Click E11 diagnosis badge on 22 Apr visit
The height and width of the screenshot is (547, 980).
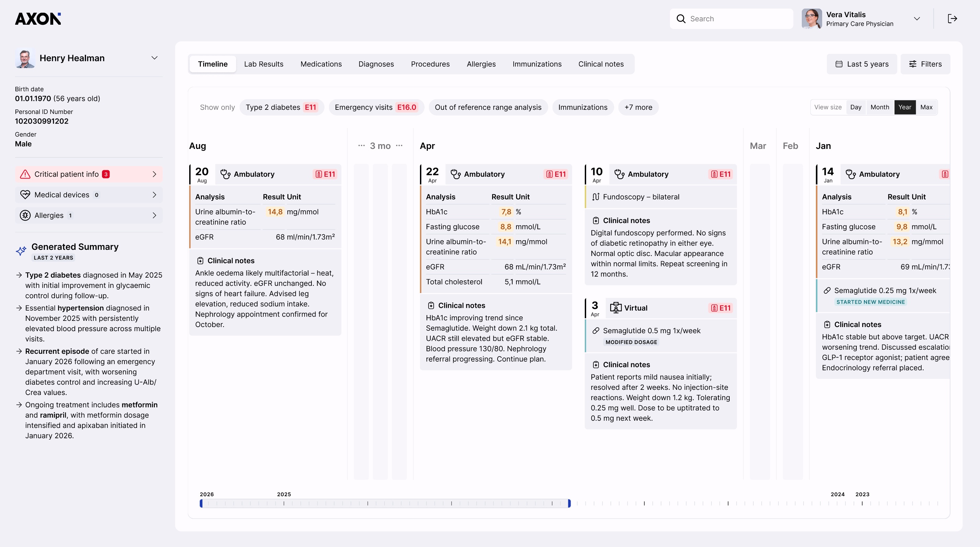pyautogui.click(x=556, y=174)
